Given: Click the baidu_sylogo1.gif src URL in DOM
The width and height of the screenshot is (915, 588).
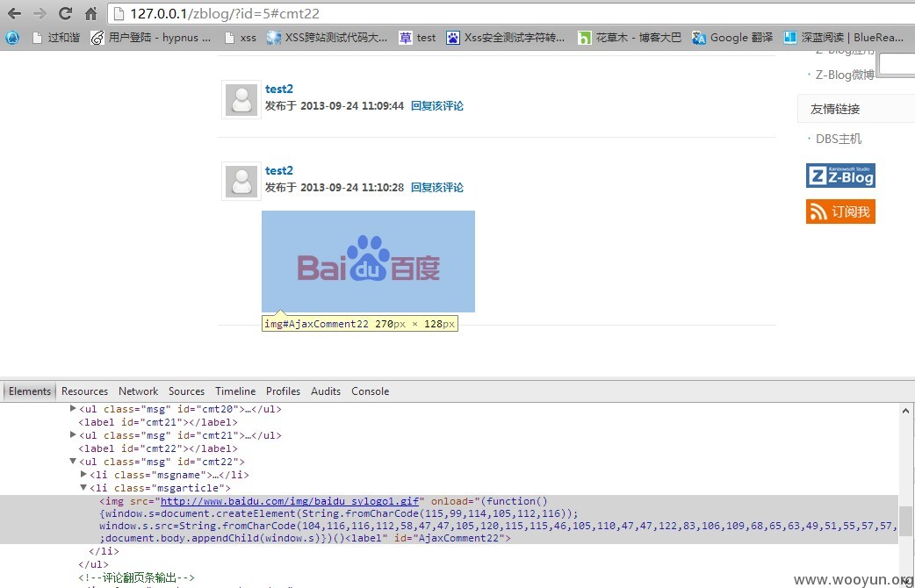Looking at the screenshot, I should (290, 501).
